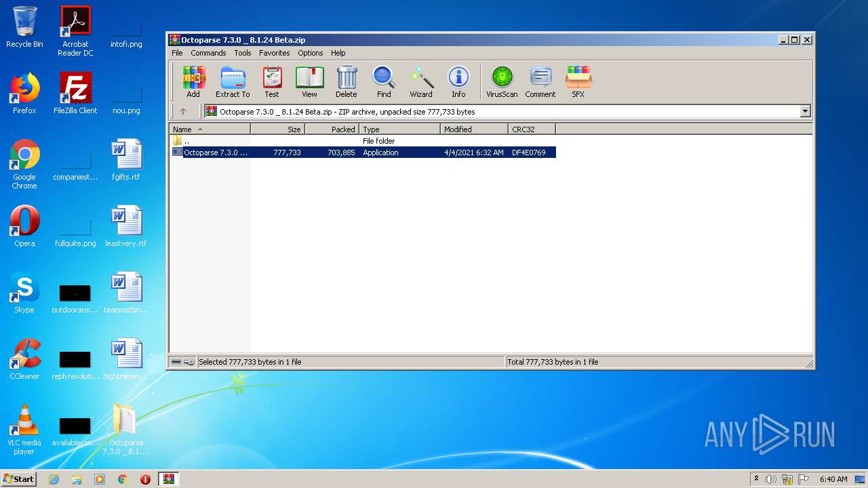Select Google Chrome desktop shortcut
Viewport: 868px width, 488px height.
[x=24, y=164]
